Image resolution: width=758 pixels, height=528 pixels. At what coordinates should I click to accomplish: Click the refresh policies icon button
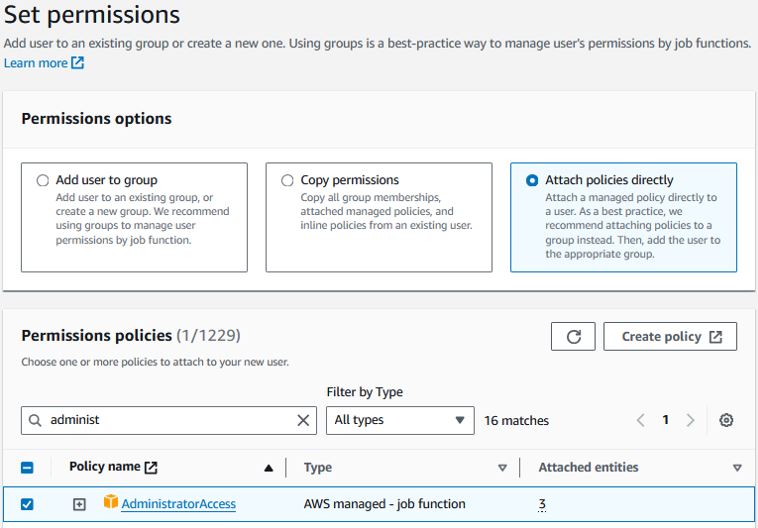[573, 337]
